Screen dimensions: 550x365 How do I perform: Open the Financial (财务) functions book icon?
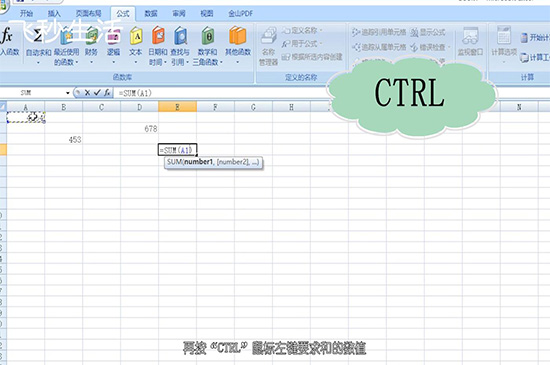(x=91, y=36)
